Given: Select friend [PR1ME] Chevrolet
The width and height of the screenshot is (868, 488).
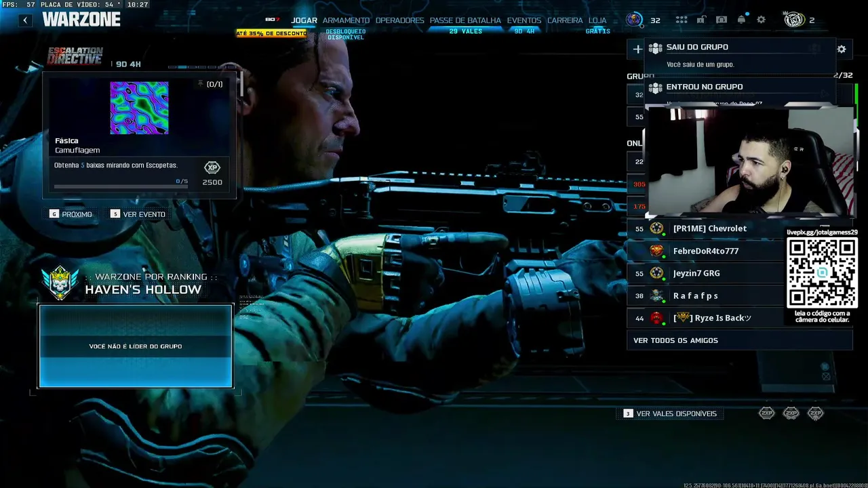Looking at the screenshot, I should tap(705, 228).
